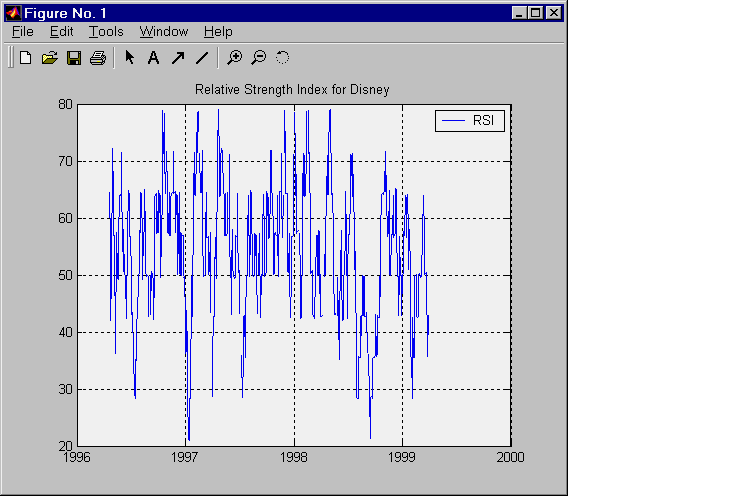Click the plot title 'Relative Strength Index for Disney'
Viewport: 740px width, 498px height.
292,90
